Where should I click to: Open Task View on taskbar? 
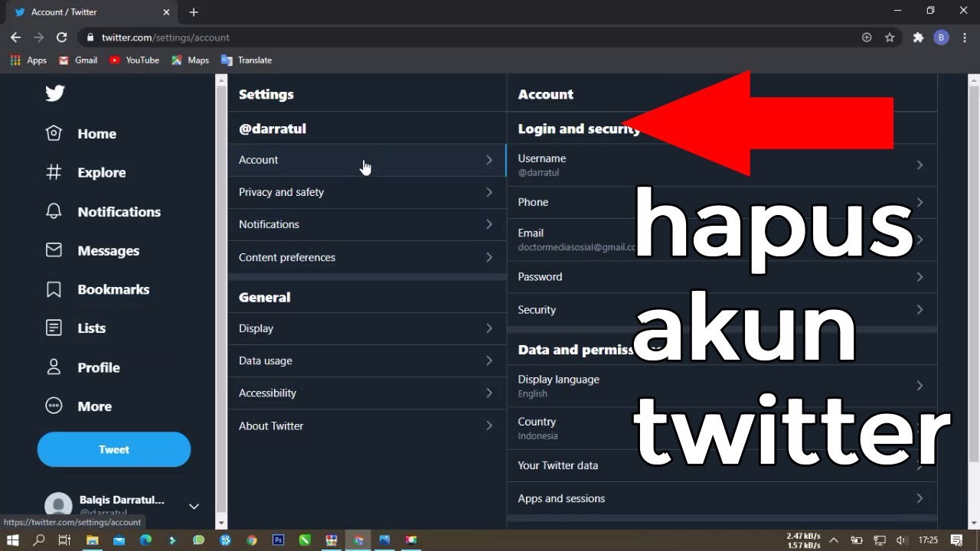(x=65, y=540)
